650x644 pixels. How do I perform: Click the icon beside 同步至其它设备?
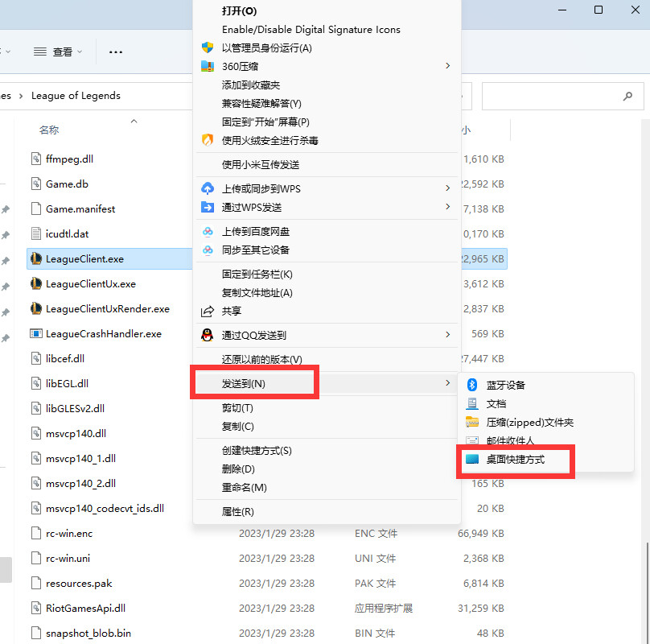click(x=208, y=250)
